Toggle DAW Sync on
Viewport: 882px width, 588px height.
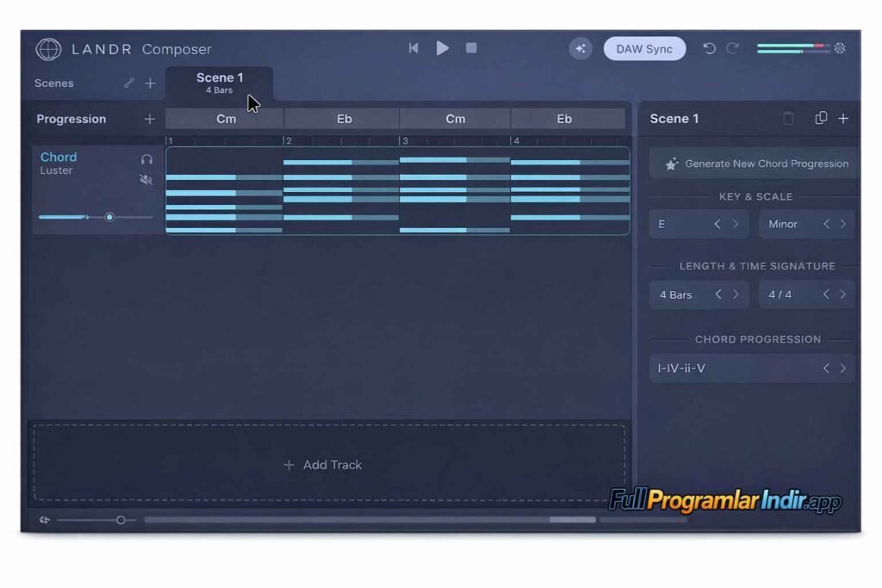pyautogui.click(x=644, y=48)
